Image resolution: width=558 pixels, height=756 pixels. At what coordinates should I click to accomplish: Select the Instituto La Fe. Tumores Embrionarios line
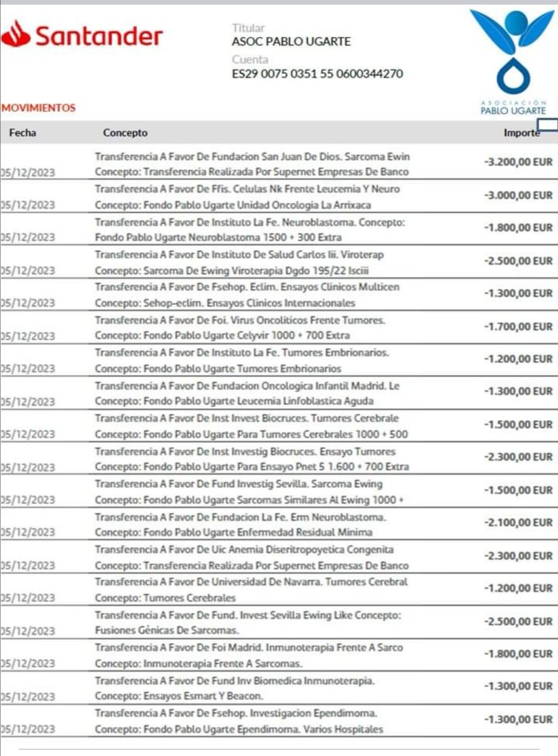[242, 353]
